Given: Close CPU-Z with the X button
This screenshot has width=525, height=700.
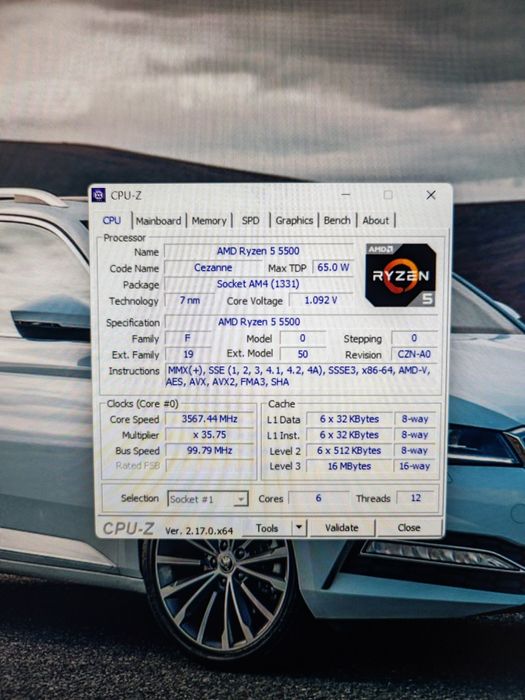Looking at the screenshot, I should pyautogui.click(x=431, y=195).
